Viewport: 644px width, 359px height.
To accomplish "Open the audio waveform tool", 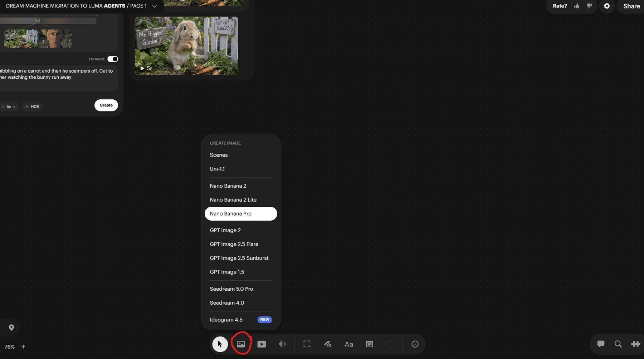I will [282, 344].
